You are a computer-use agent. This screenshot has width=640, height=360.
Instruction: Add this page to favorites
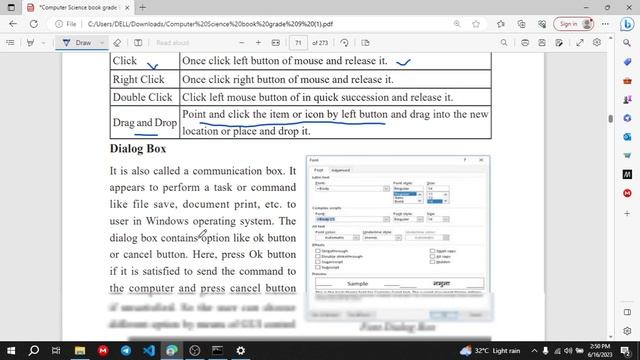click(x=476, y=24)
